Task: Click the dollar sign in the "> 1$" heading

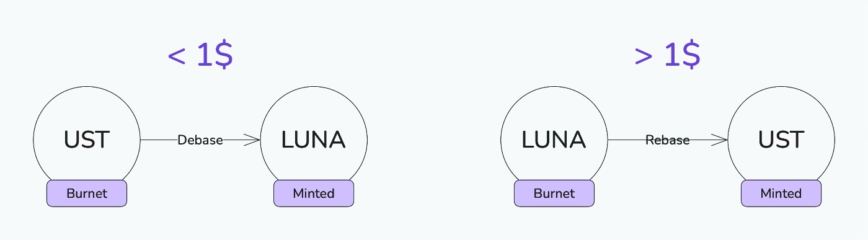Action: [x=691, y=56]
